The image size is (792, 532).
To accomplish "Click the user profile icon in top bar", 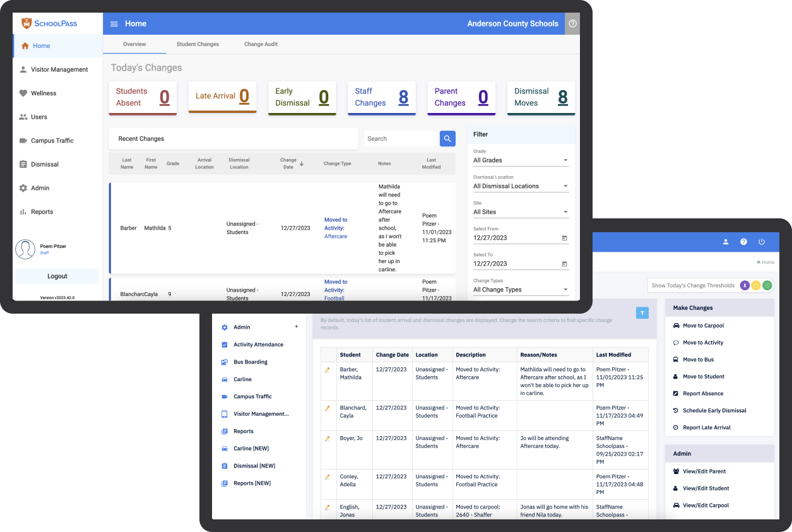I will (726, 242).
